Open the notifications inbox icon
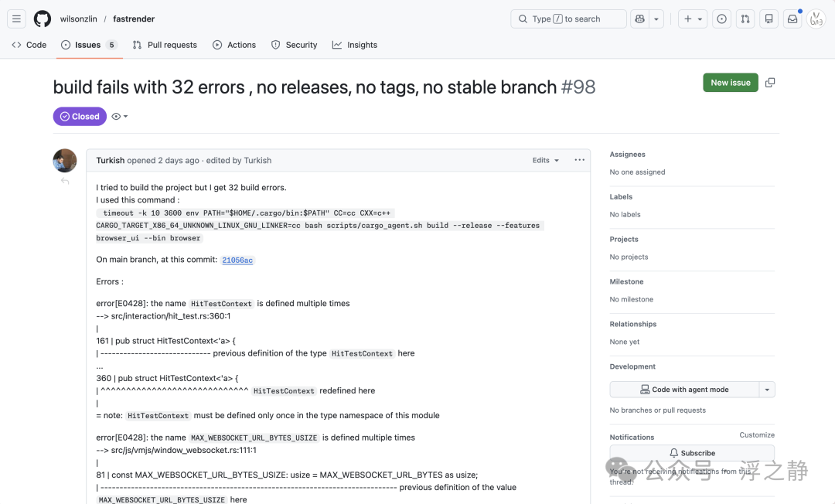The width and height of the screenshot is (835, 504). coord(792,19)
